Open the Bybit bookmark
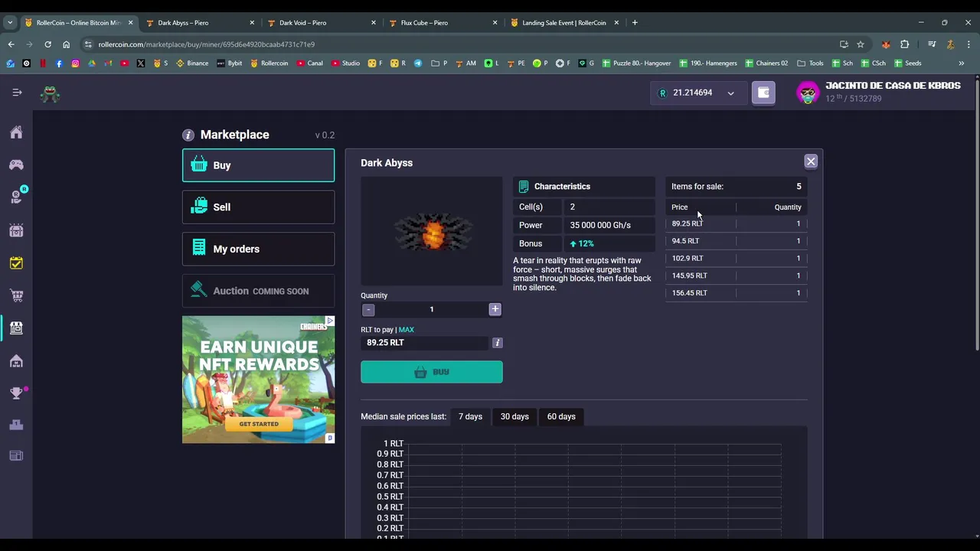Screen dimensions: 980x551 [x=230, y=64]
